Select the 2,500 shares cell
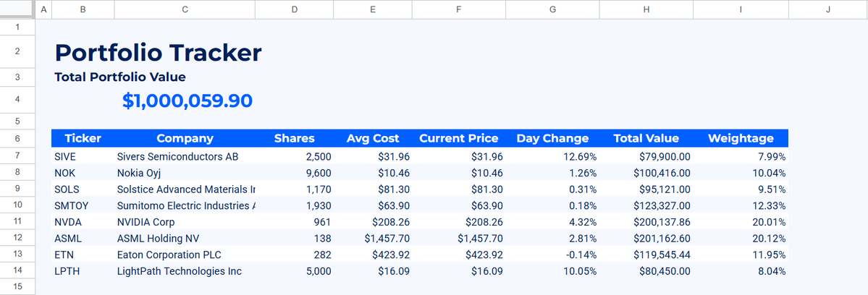This screenshot has height=295, width=868. (295, 156)
